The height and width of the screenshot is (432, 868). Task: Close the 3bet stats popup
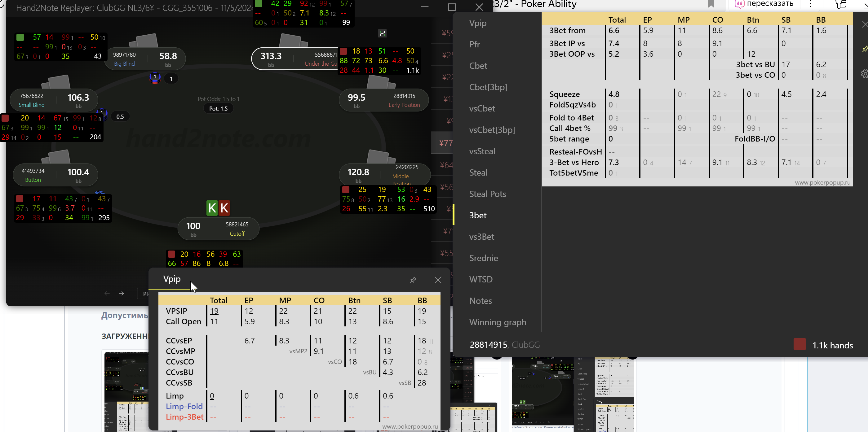[865, 24]
